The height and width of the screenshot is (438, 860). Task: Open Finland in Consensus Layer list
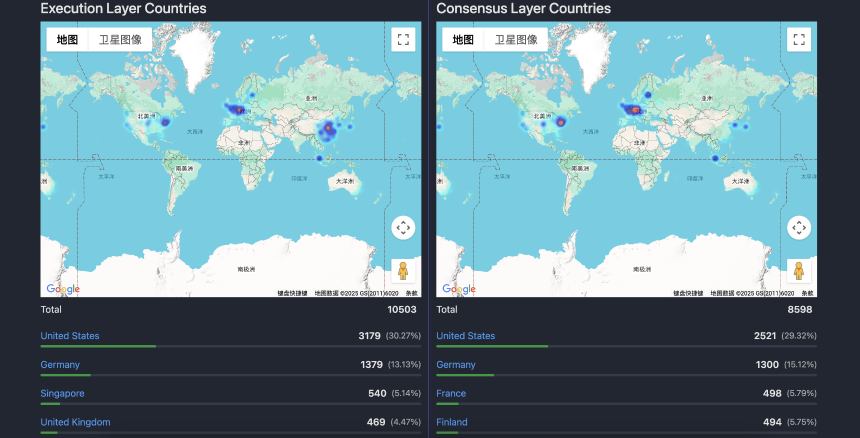click(x=453, y=422)
